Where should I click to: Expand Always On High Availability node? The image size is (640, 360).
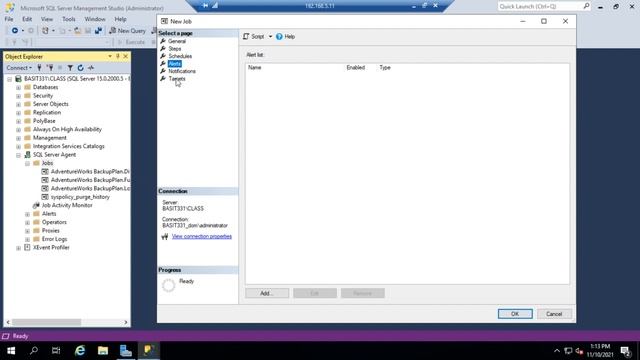18,130
